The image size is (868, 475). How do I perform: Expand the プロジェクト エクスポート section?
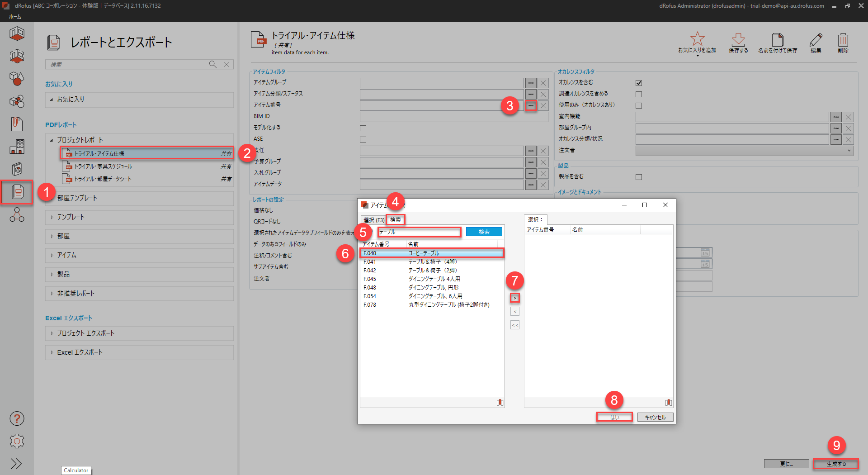click(x=85, y=333)
